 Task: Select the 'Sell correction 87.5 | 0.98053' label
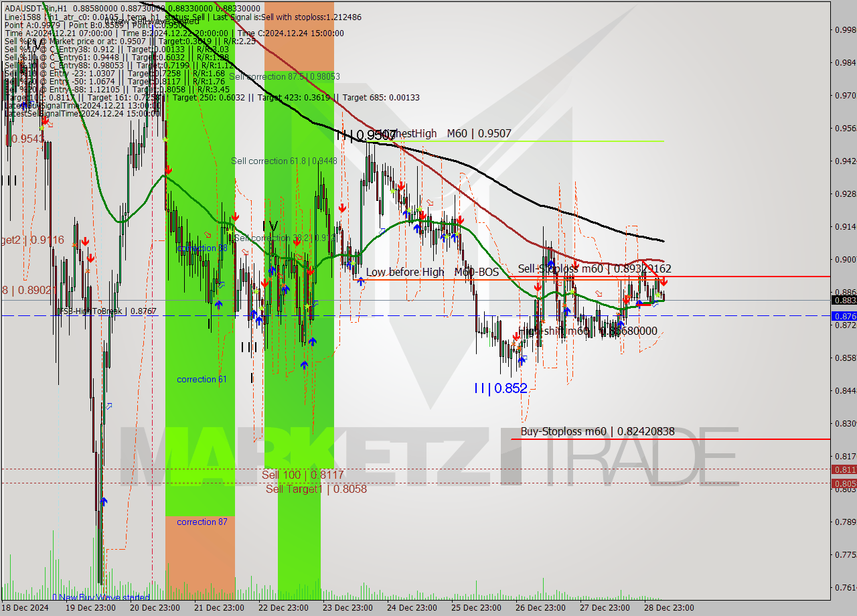[285, 76]
